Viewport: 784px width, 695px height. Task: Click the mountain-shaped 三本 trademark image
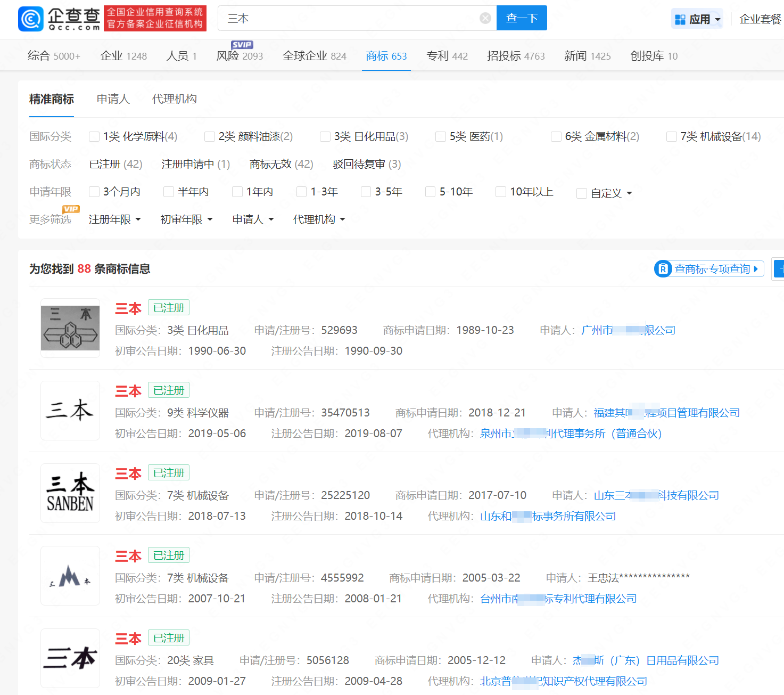[70, 576]
